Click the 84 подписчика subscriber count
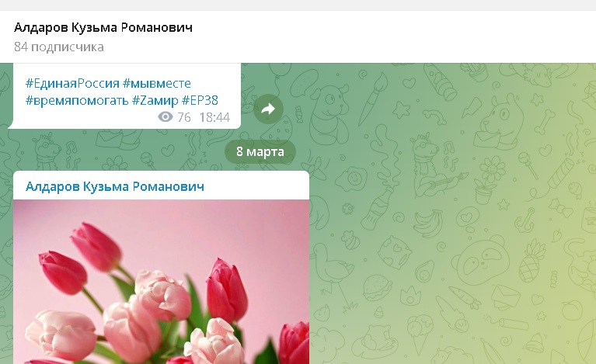The height and width of the screenshot is (364, 596). (59, 47)
